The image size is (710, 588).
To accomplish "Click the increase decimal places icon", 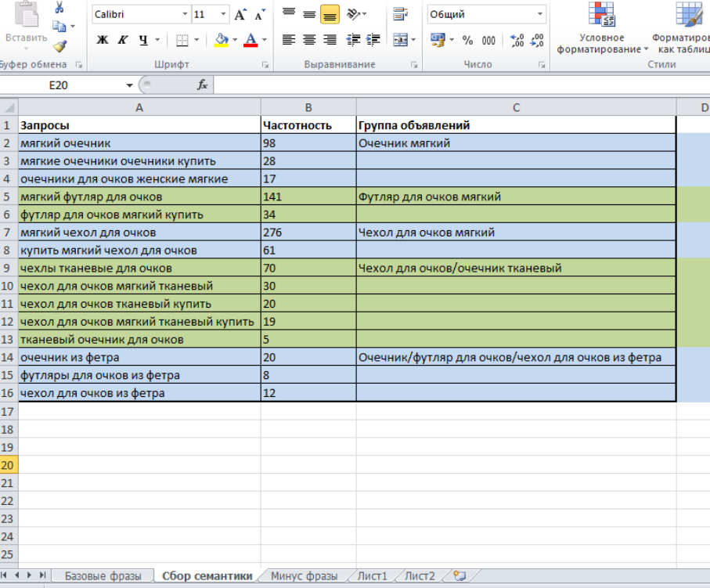I will pyautogui.click(x=517, y=40).
